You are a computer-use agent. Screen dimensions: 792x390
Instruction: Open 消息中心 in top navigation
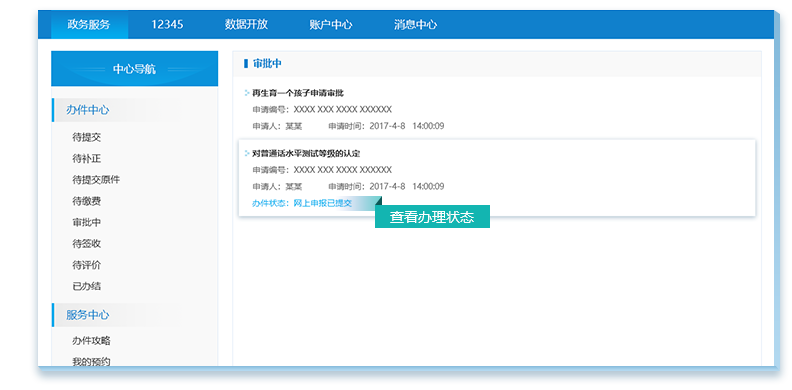(x=415, y=24)
